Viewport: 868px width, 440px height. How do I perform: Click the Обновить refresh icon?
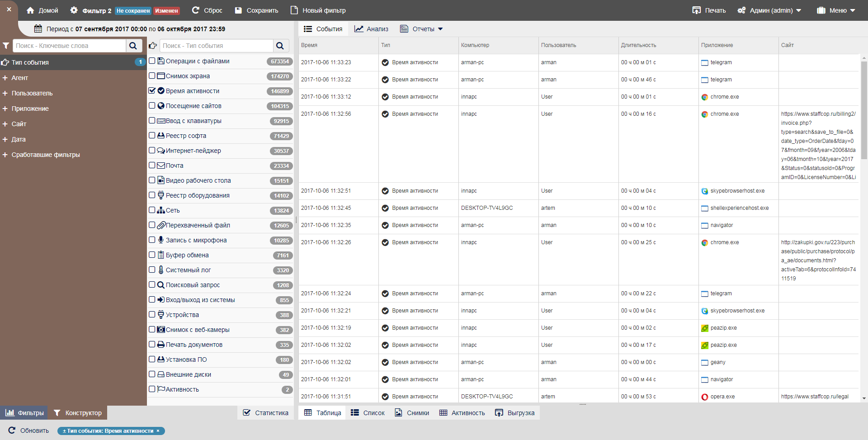point(12,431)
